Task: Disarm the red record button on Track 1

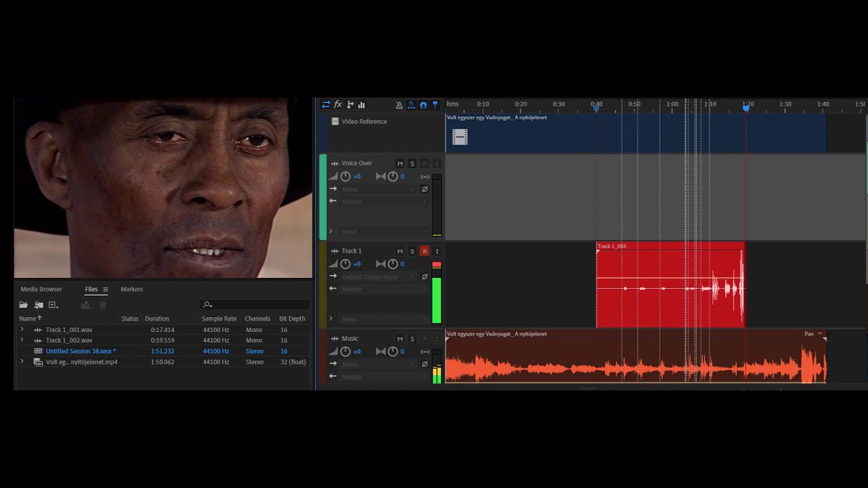Action: tap(425, 251)
